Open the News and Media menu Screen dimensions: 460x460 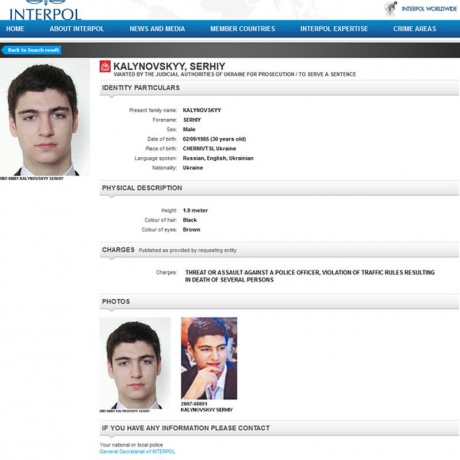[x=157, y=29]
